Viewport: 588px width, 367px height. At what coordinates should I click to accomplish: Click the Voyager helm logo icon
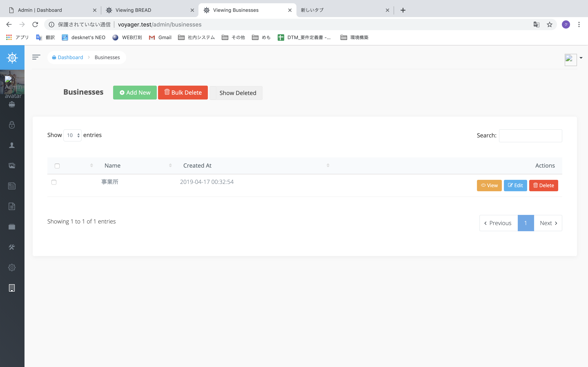pyautogui.click(x=12, y=58)
